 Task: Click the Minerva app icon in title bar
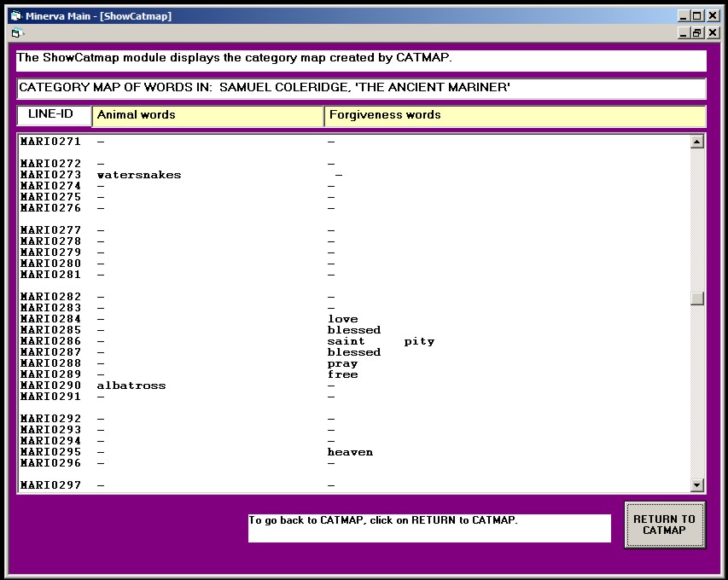(15, 15)
